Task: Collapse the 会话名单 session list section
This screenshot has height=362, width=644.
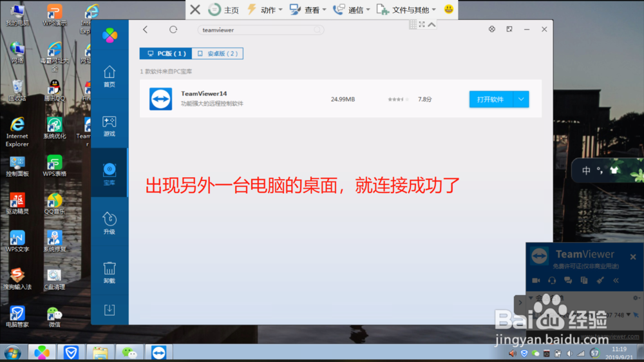Action: [531, 298]
